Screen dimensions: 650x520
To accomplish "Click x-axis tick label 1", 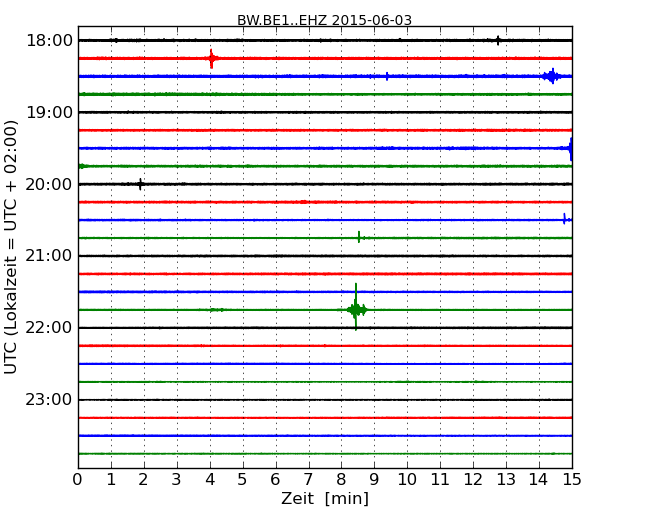I will [111, 480].
